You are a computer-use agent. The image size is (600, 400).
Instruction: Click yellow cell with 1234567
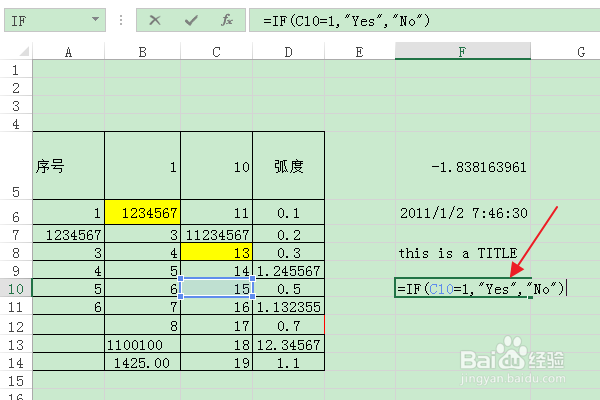coord(142,212)
